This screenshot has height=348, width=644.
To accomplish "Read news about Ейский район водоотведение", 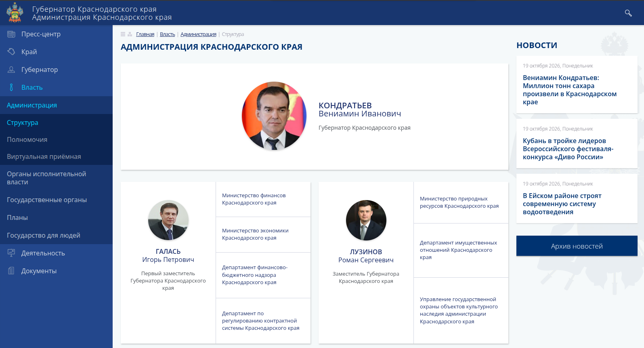I will (562, 204).
